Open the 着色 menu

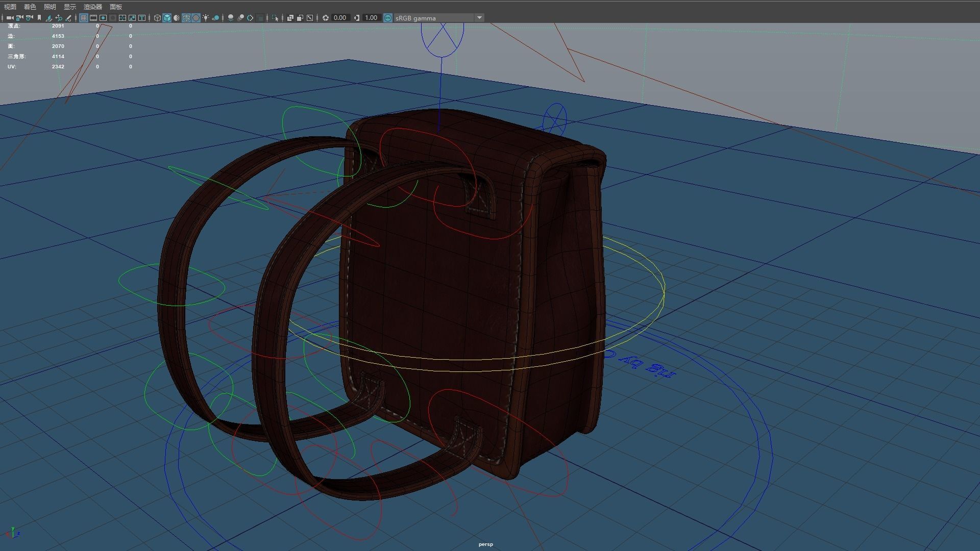pyautogui.click(x=30, y=7)
